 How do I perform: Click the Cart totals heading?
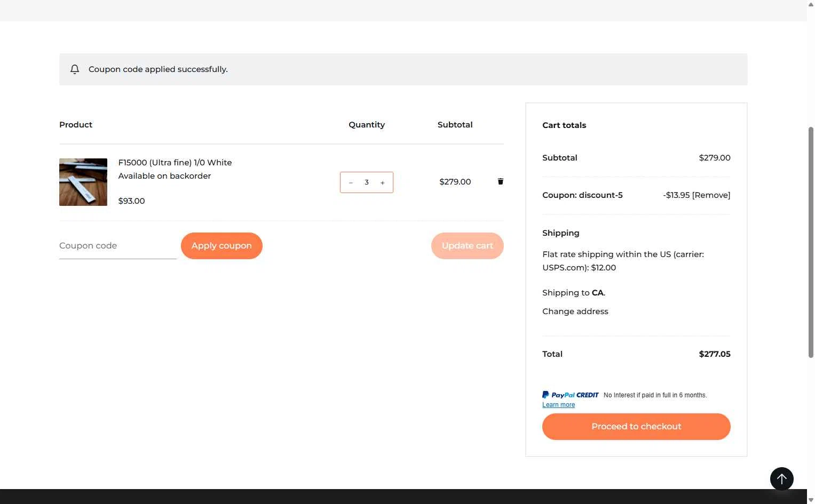[564, 125]
